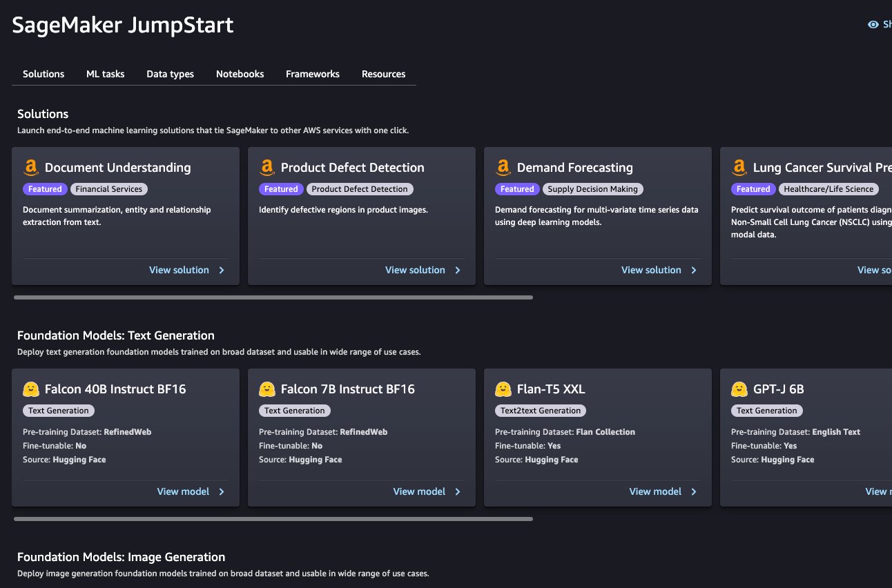Click Fine-tunable: No on Falcon 40B card
Image resolution: width=892 pixels, height=588 pixels.
pos(55,446)
